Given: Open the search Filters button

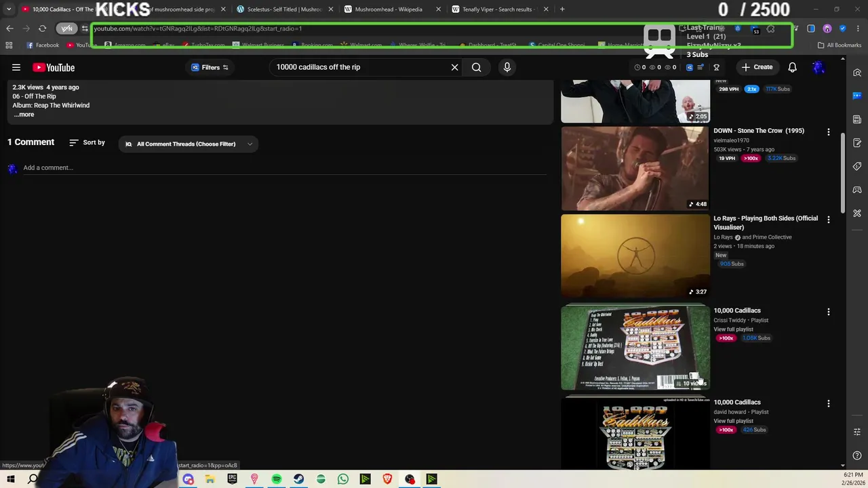Looking at the screenshot, I should (210, 67).
